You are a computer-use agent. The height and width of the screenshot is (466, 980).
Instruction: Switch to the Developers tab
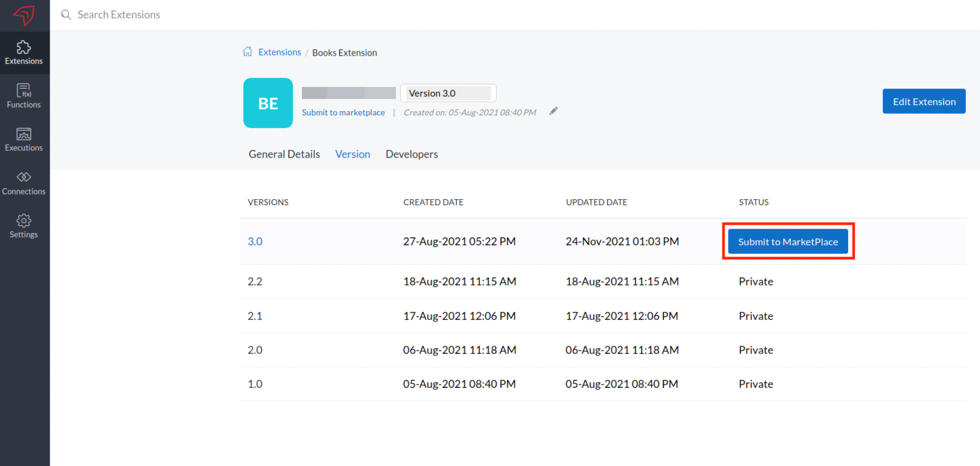pyautogui.click(x=411, y=154)
